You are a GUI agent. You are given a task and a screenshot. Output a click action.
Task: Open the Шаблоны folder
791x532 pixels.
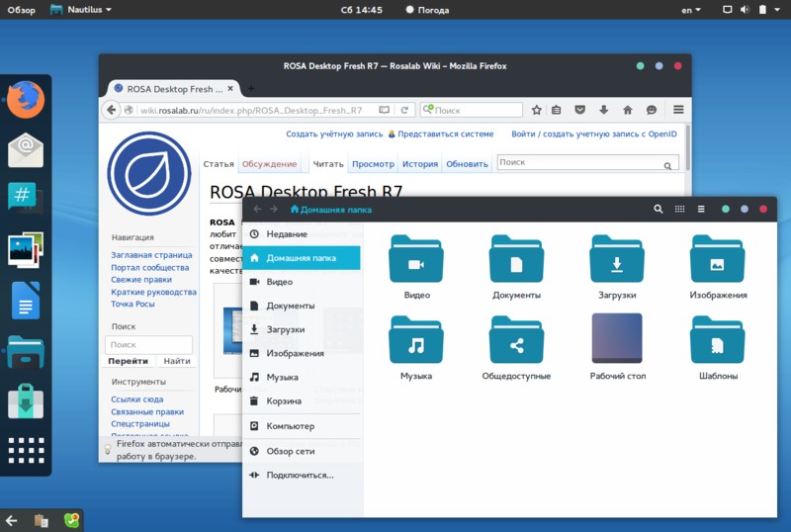(x=718, y=348)
